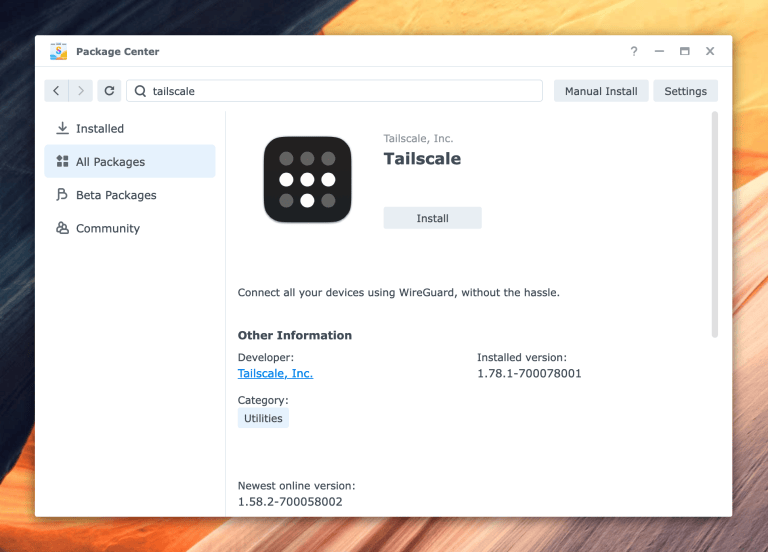Click the WireGuard description text

point(399,292)
